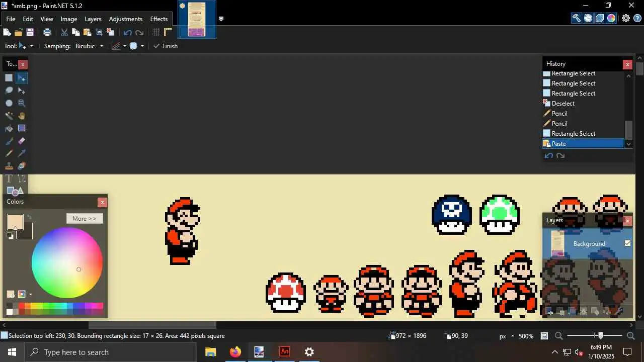The width and height of the screenshot is (644, 362).
Task: Uncheck the Background layer visibility checkbox
Action: [627, 243]
